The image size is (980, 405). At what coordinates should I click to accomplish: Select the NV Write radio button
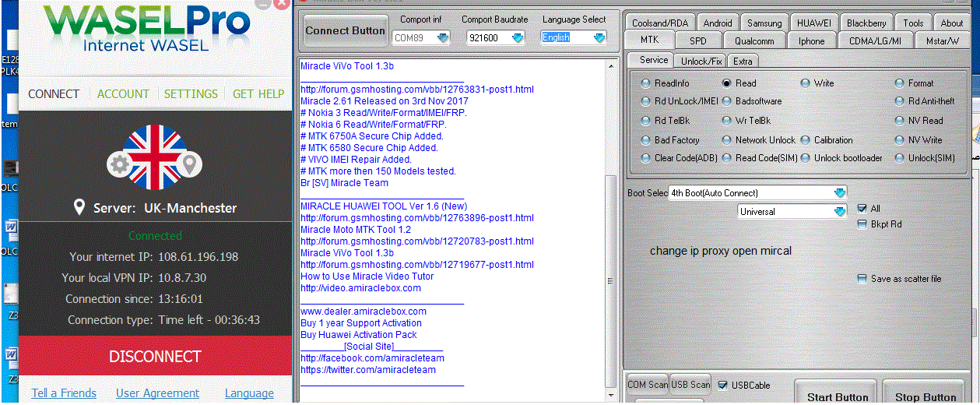point(900,140)
